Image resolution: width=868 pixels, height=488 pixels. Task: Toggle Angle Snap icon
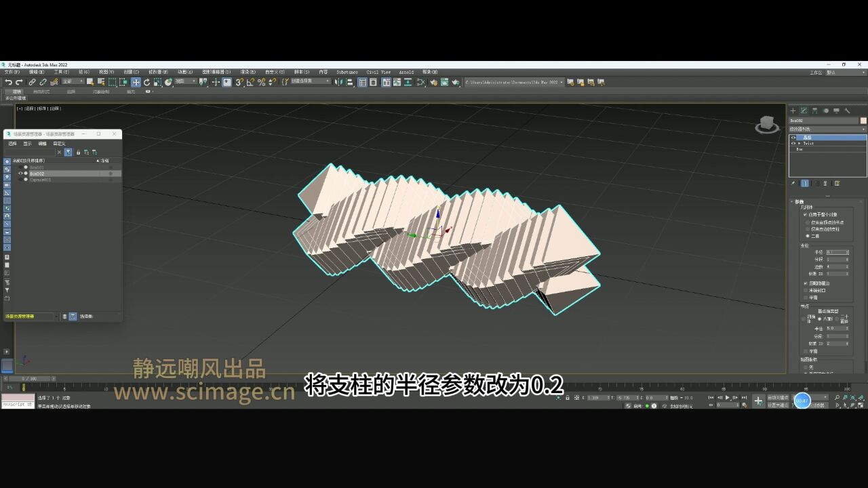(x=250, y=82)
